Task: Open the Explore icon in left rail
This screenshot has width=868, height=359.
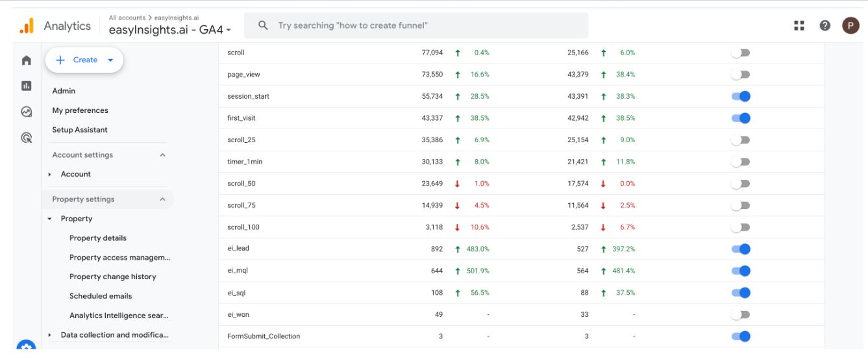Action: pyautogui.click(x=27, y=112)
